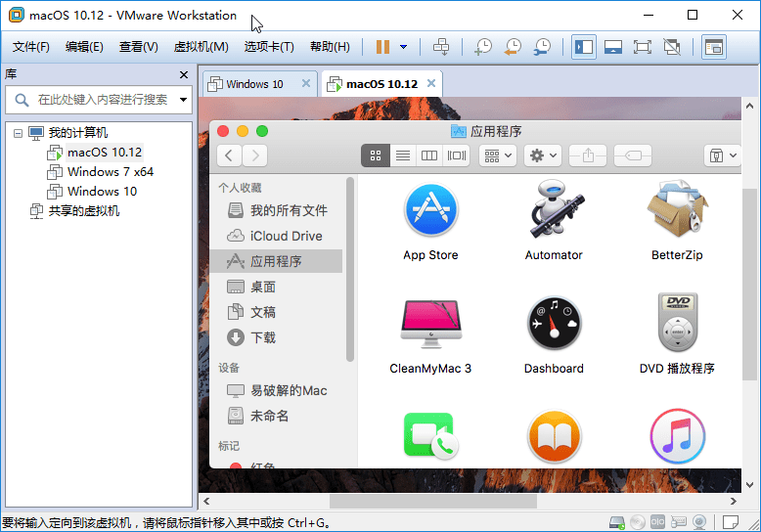Collapse the 我的计算机 tree node
This screenshot has width=761, height=532.
19,133
